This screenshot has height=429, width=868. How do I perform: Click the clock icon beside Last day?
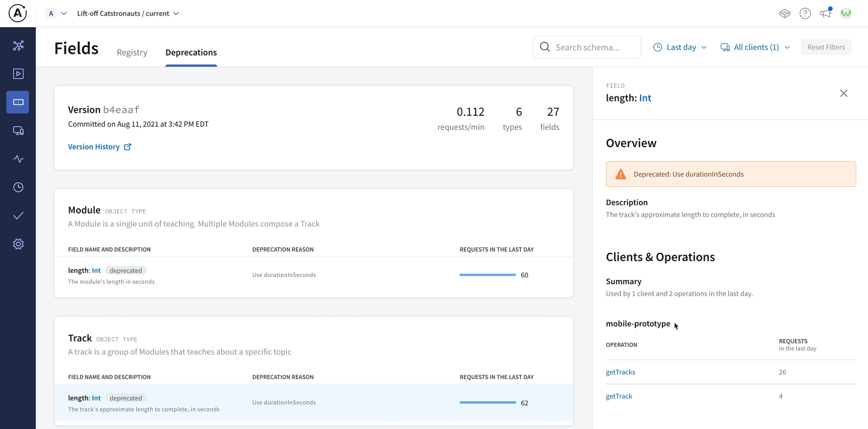pyautogui.click(x=658, y=47)
